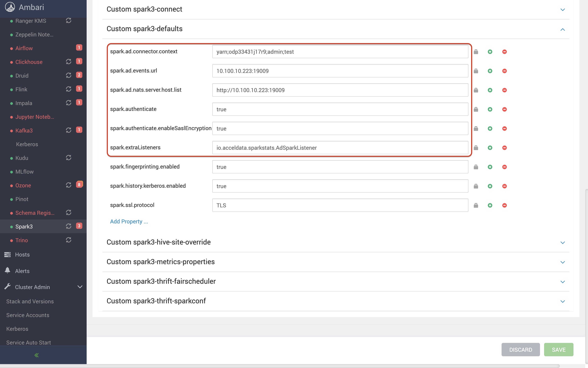Click the spark.ad.connector.context value field
Viewport: 588px width, 368px height.
(340, 52)
